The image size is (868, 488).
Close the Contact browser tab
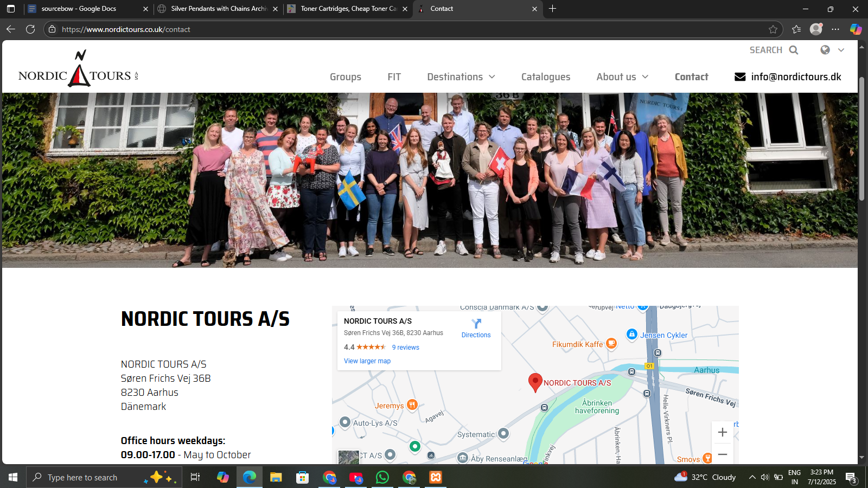tap(534, 9)
